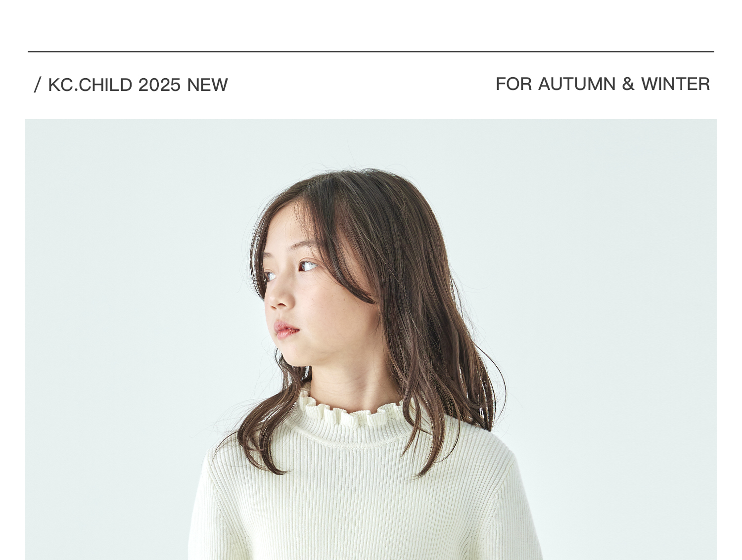Click the word AUTUMN in caption
The width and height of the screenshot is (742, 560).
point(577,84)
